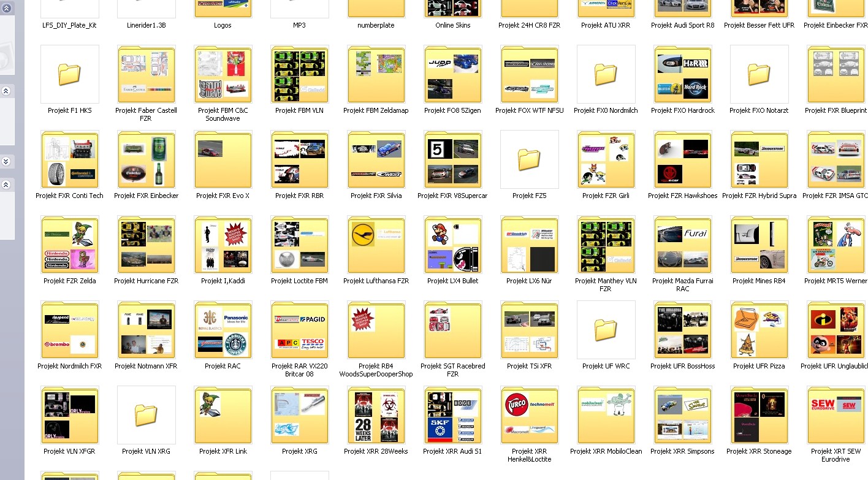
Task: Select the Projekt FXR V8Supercar label
Action: coord(453,196)
